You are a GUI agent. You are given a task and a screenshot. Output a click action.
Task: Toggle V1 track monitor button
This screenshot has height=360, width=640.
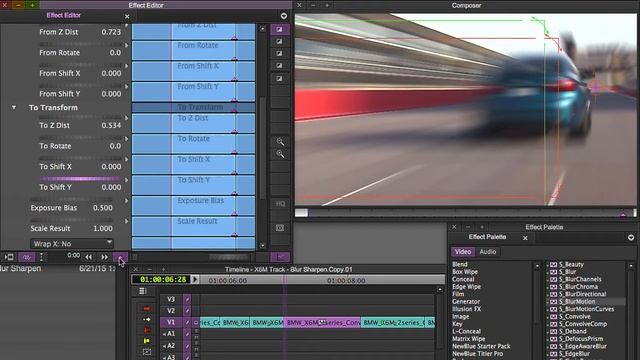coord(187,322)
